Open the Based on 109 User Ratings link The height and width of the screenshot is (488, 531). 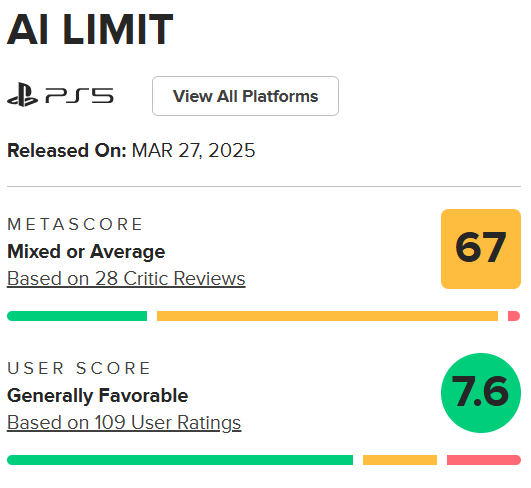pos(124,423)
